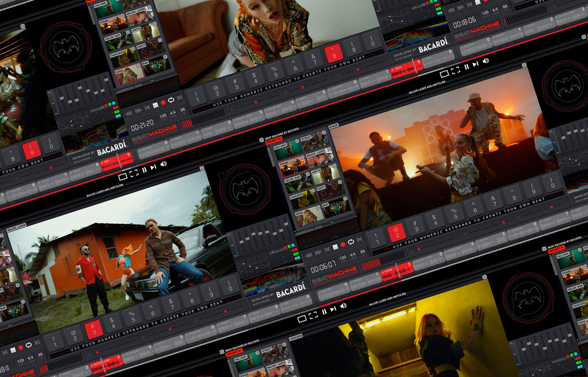Click the ) 0 key in the Stage window
This screenshot has height=377, width=588.
point(552,182)
